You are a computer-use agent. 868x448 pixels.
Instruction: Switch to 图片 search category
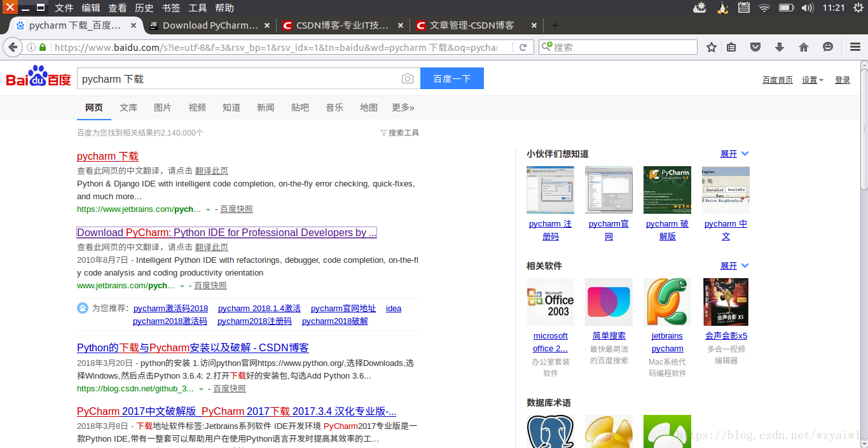tap(163, 108)
